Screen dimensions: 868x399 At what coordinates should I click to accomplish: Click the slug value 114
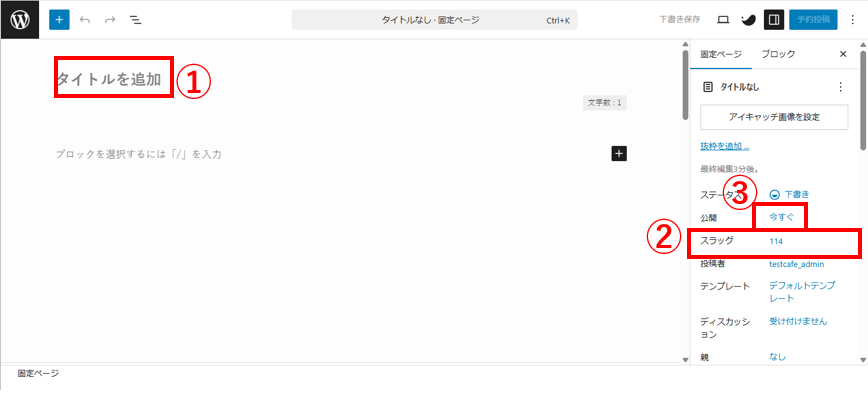776,241
